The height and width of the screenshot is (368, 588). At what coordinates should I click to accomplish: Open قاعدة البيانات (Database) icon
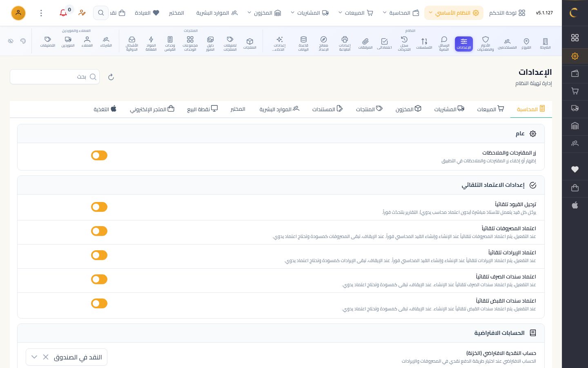(x=303, y=44)
